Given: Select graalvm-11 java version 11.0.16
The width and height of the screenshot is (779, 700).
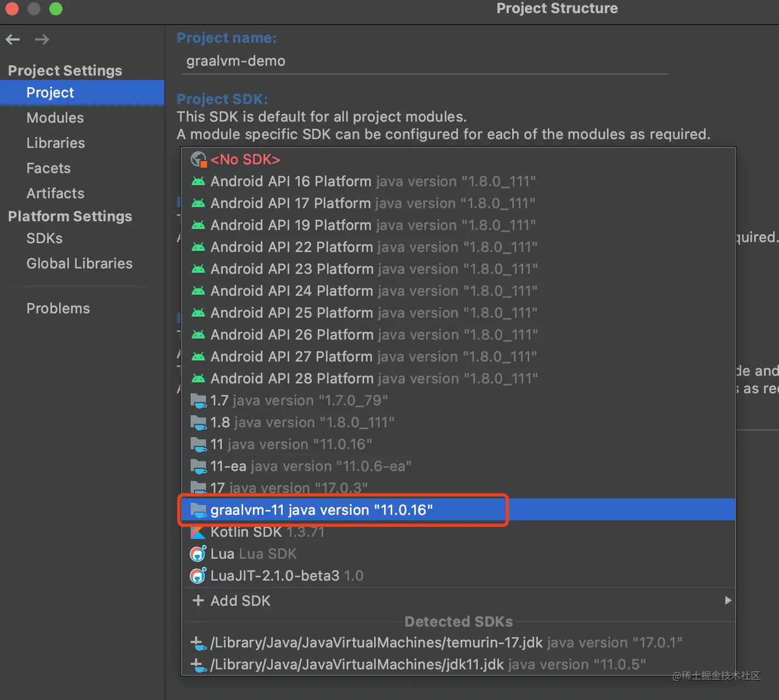Looking at the screenshot, I should click(459, 510).
